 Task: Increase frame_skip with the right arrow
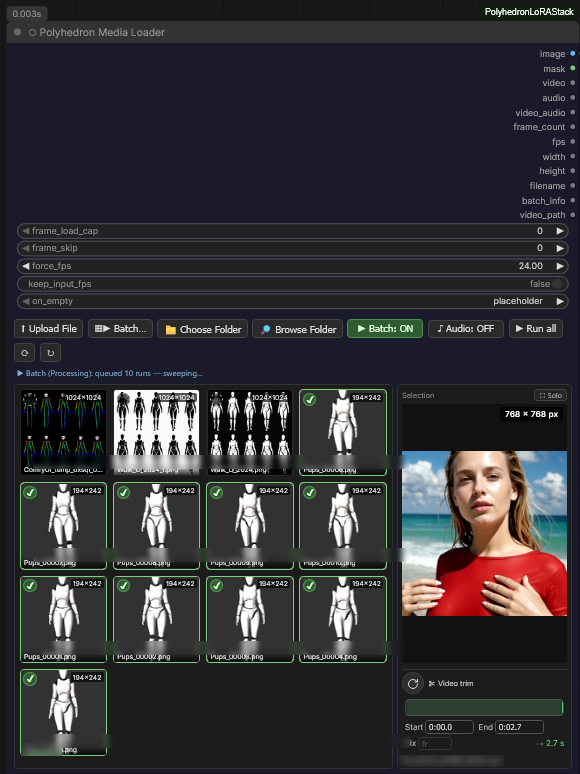[560, 248]
